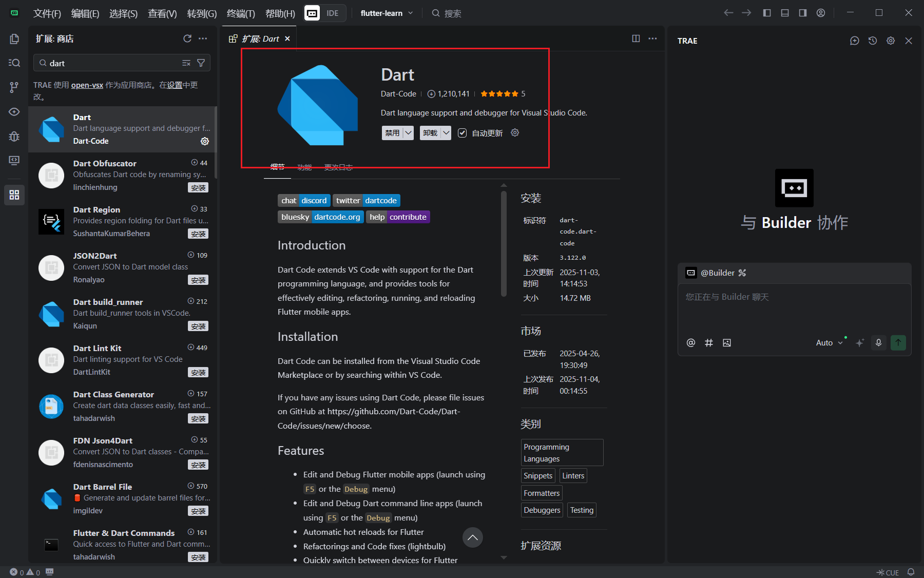Open the 设置 link in store notice
This screenshot has width=924, height=578.
click(x=175, y=85)
